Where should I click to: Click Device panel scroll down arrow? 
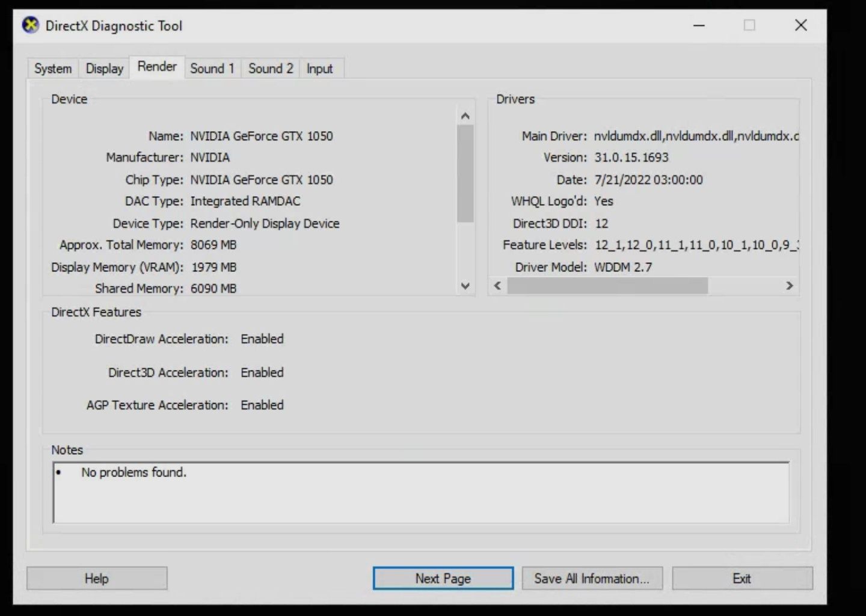tap(465, 286)
